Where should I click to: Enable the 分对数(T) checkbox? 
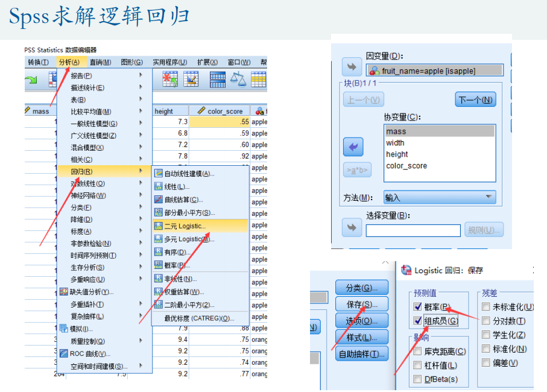pyautogui.click(x=486, y=320)
